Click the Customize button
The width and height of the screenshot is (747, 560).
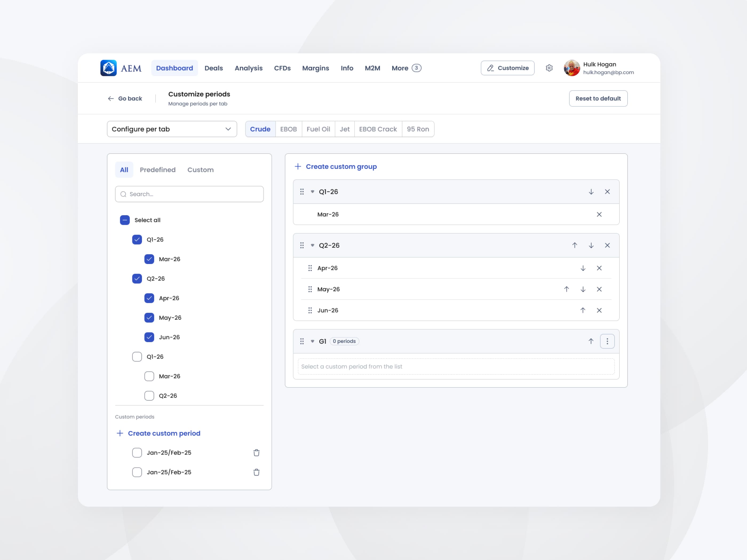[508, 68]
